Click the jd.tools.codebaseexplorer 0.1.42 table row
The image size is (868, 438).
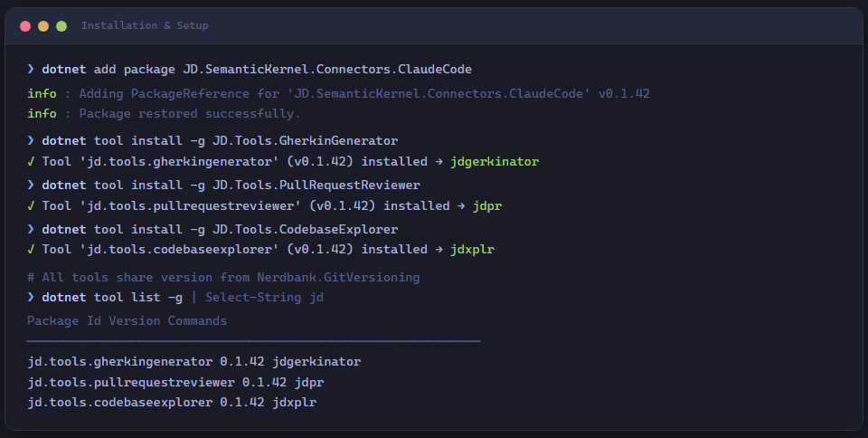click(172, 403)
